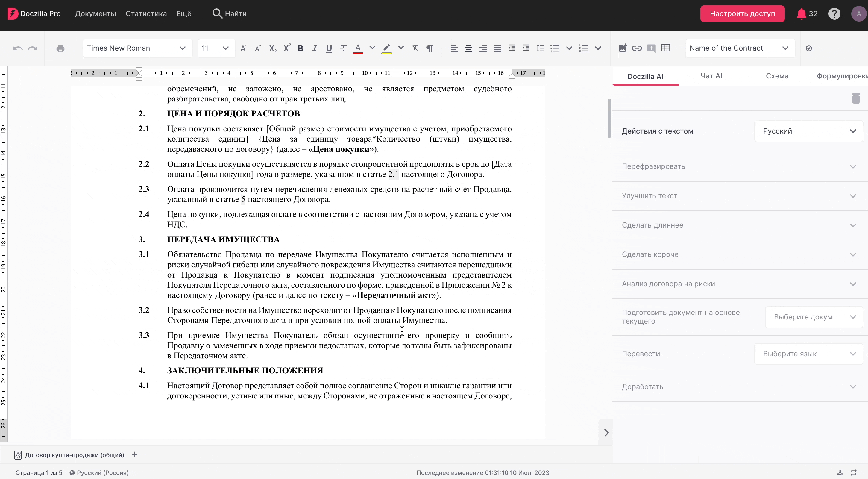This screenshot has height=479, width=868.
Task: Toggle paragraph marks display
Action: pos(430,48)
